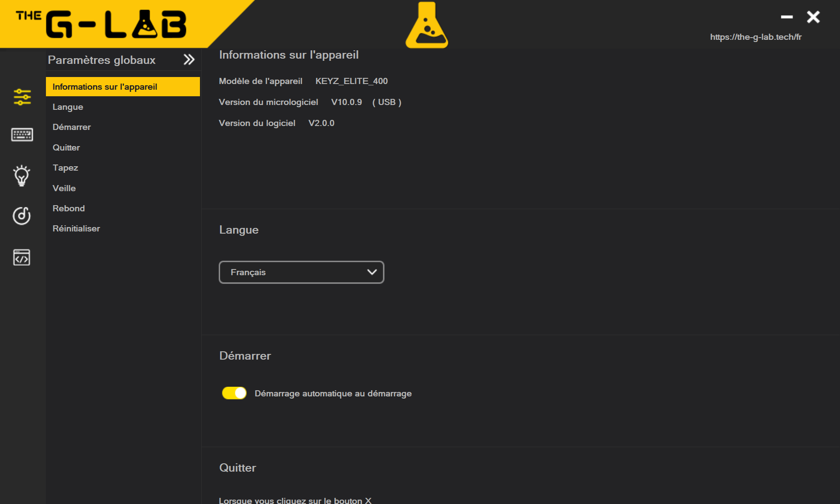
Task: Navigate to Veille settings entry
Action: pyautogui.click(x=64, y=188)
